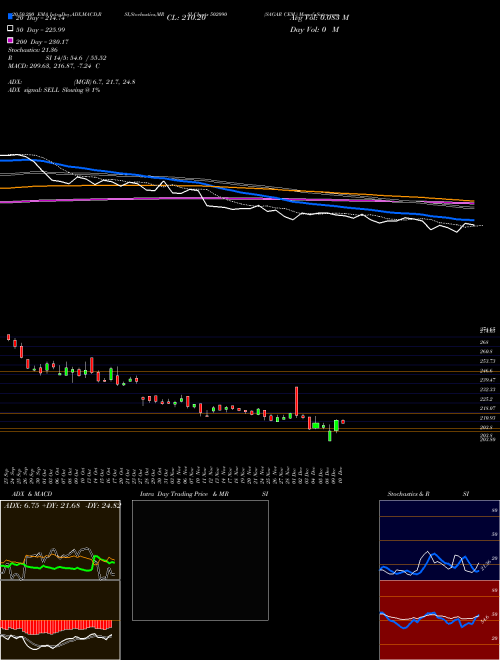Open the red MACD histogram panel
The image size is (500, 660).
[60, 620]
